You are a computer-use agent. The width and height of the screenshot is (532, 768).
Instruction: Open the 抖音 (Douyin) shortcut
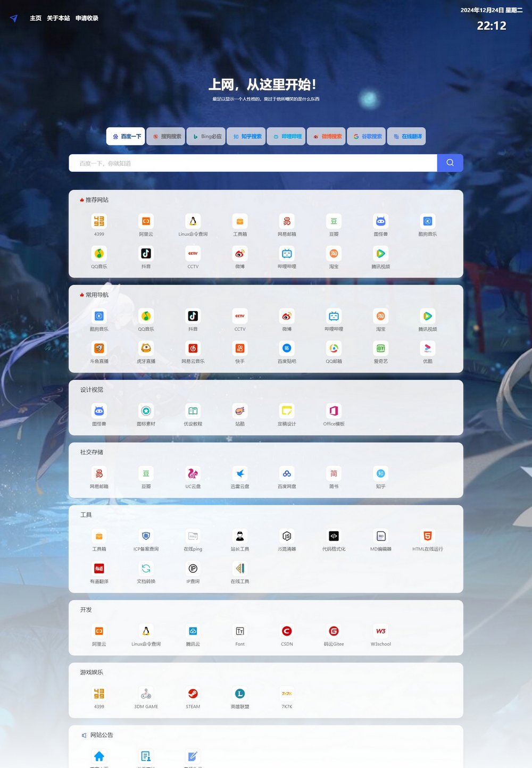[x=193, y=316]
